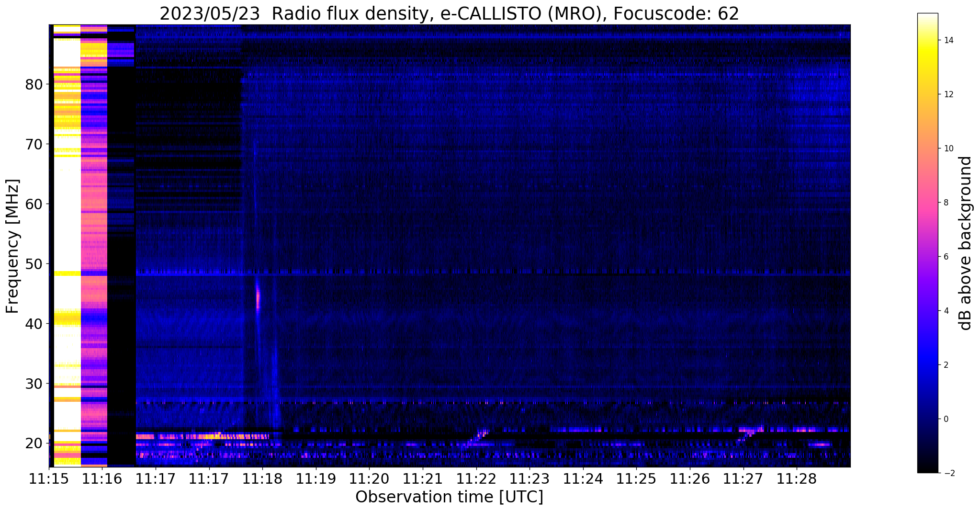Viewport: 980px width, 511px height.
Task: Click the 10 tick on the colorbar
Action: coord(948,148)
